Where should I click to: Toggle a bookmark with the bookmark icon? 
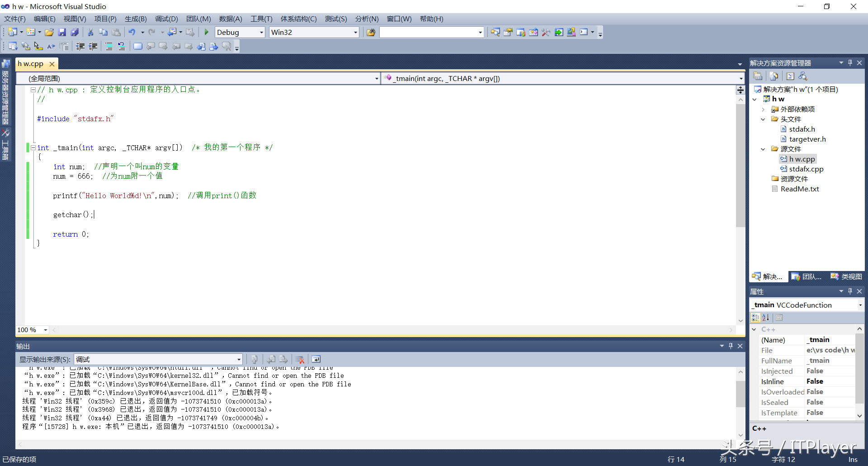pos(138,46)
